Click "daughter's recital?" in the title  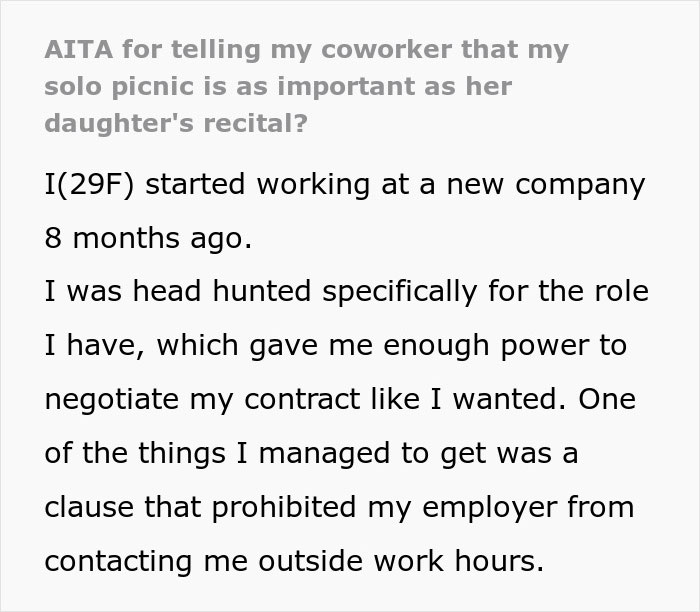point(175,123)
